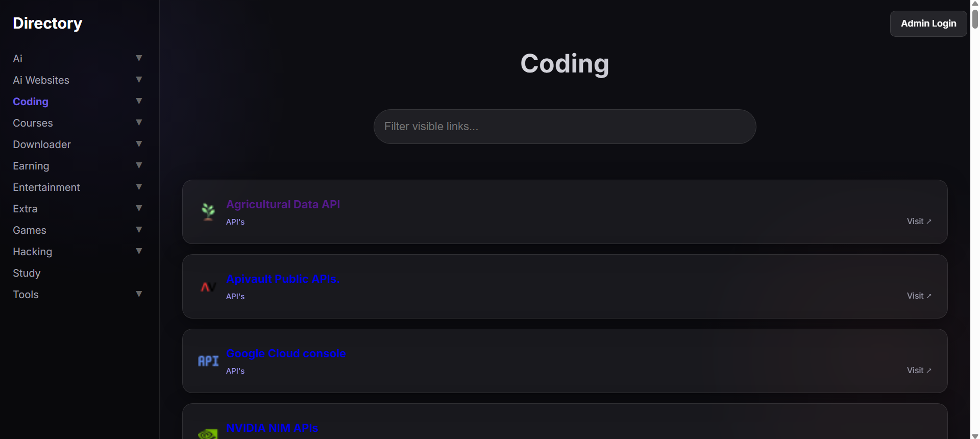
Task: Expand the Ai Websites category arrow
Action: tap(139, 80)
